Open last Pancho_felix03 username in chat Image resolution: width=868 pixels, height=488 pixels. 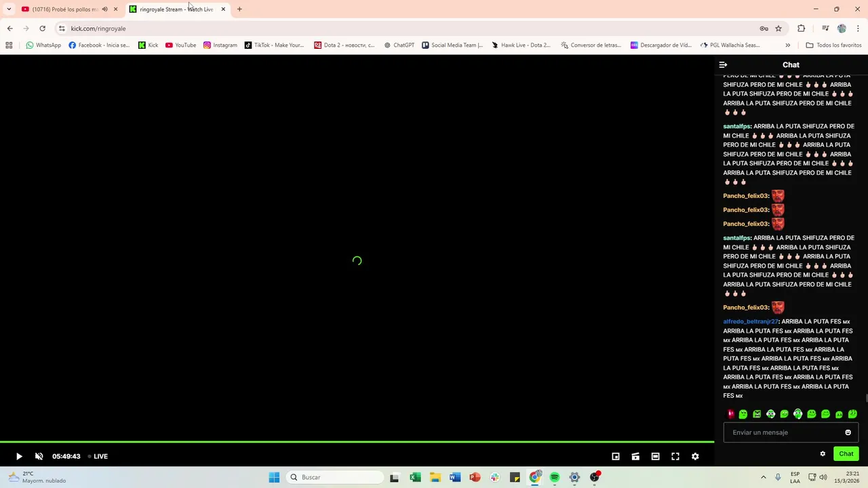point(745,308)
